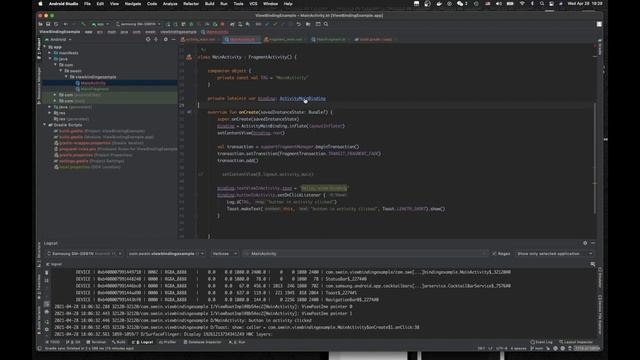The image size is (640, 360).
Task: Click the red Stop button in toolbar
Action: click(222, 24)
